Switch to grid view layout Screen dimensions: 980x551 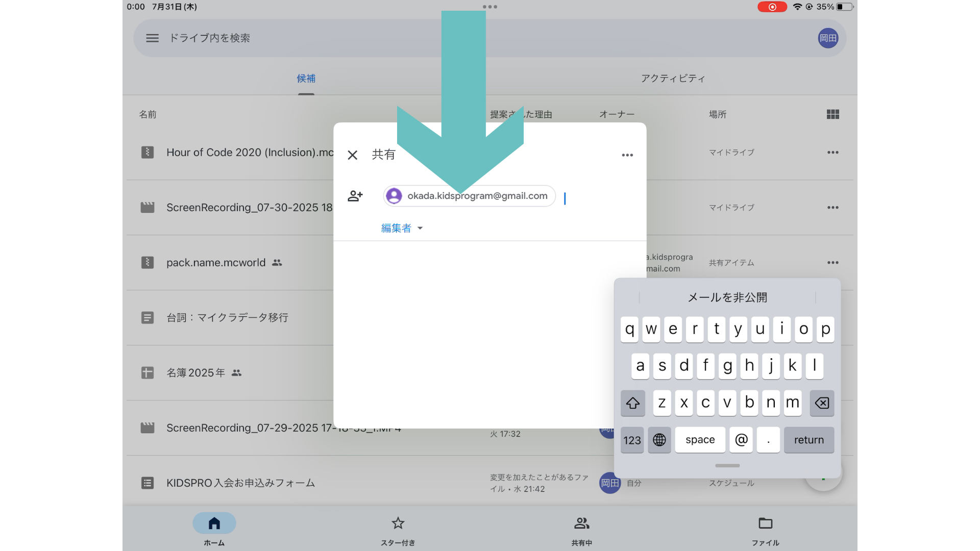click(832, 114)
